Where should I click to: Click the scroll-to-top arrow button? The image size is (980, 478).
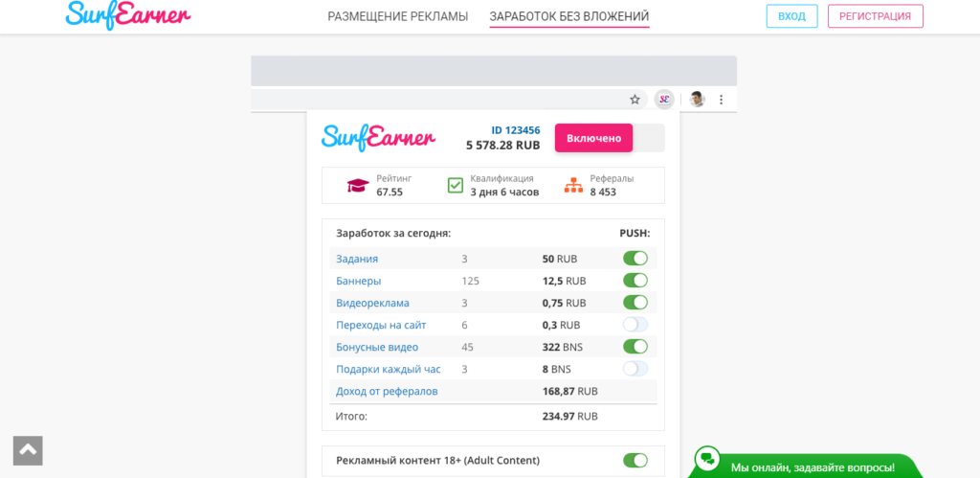(x=28, y=450)
